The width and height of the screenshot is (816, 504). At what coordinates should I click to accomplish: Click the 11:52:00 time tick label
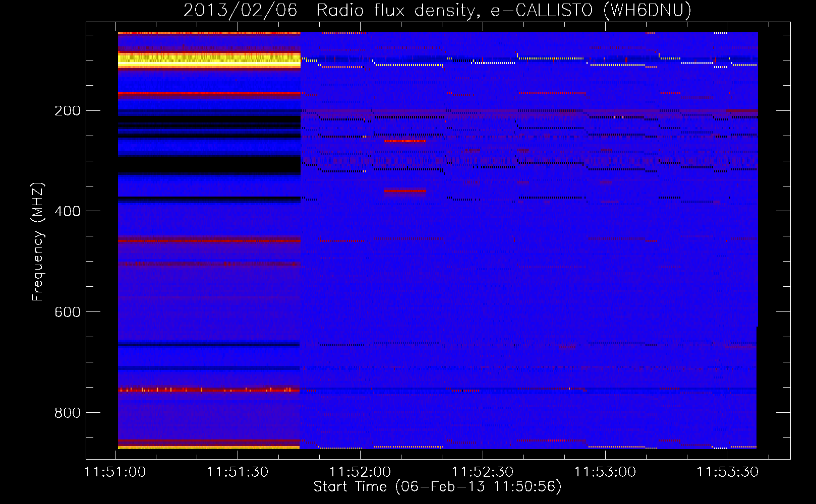(x=360, y=472)
